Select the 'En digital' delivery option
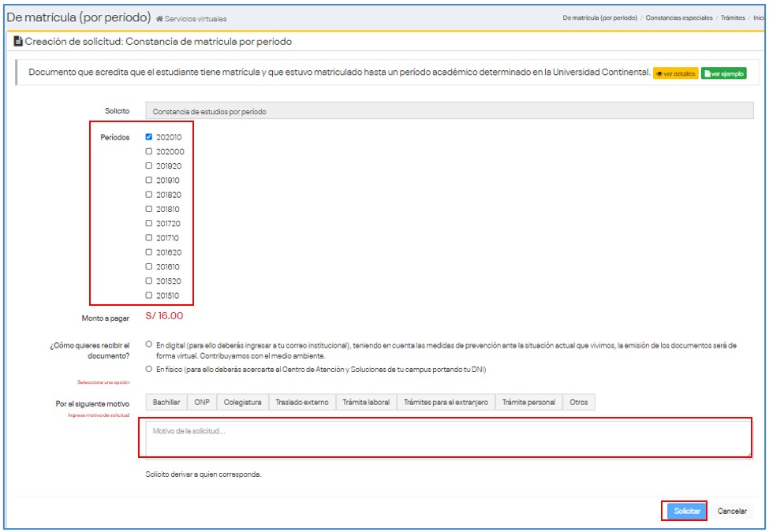The image size is (769, 532). (x=149, y=344)
